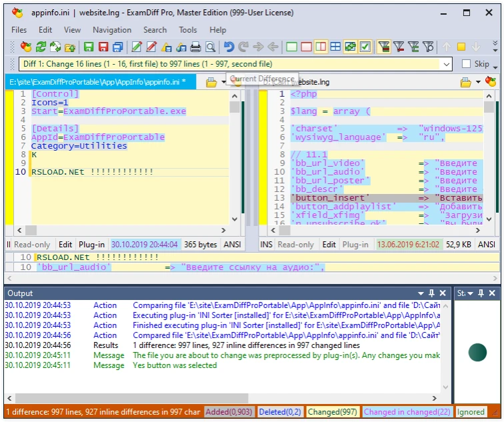Click the Compare files toolbar icon
The image size is (504, 422).
click(x=26, y=47)
